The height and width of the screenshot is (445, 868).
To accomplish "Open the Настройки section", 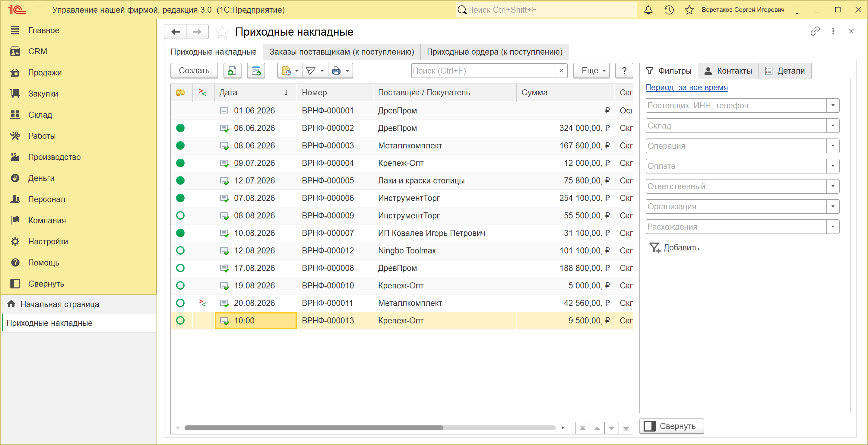I will click(48, 242).
